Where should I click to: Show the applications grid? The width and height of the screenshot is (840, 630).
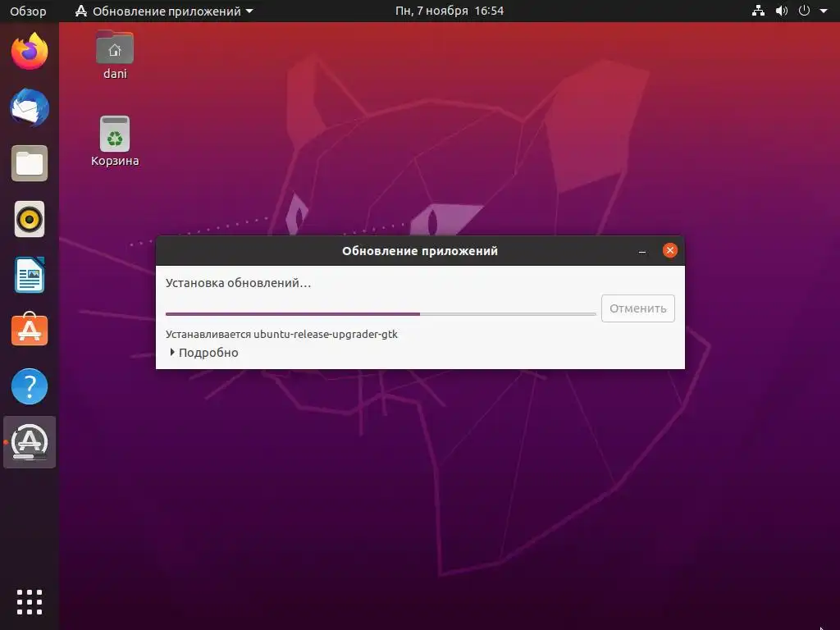coord(30,602)
